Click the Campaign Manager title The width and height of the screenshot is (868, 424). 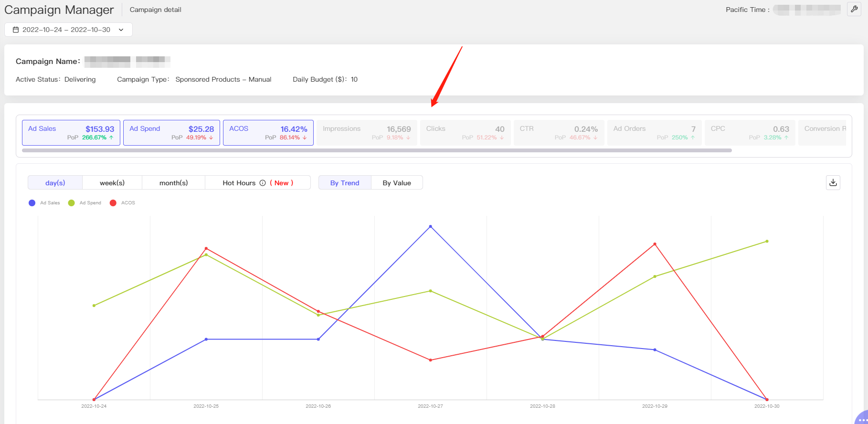[59, 10]
